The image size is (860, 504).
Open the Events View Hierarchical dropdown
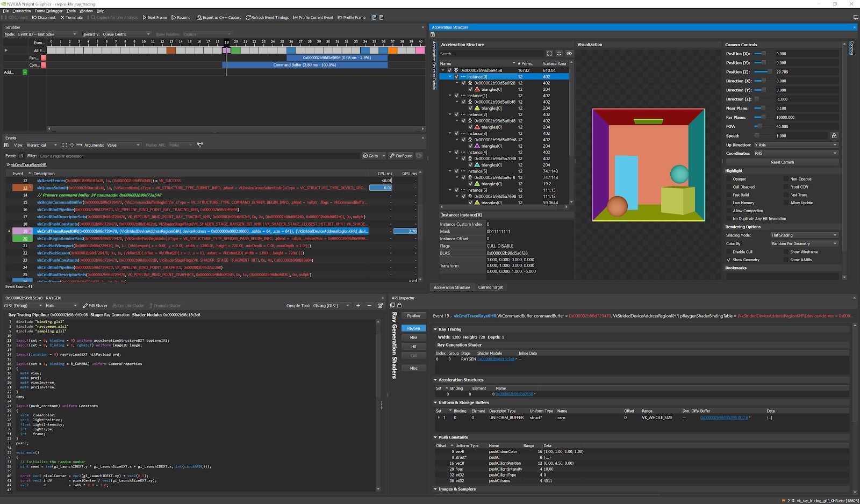point(41,145)
